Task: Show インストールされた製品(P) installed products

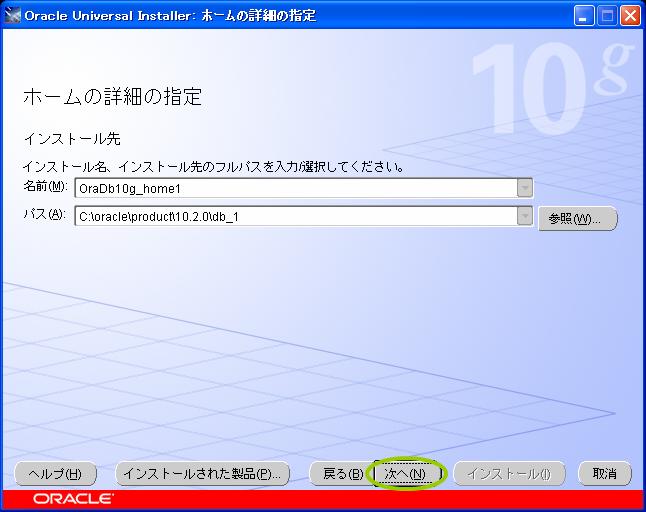Action: [202, 474]
